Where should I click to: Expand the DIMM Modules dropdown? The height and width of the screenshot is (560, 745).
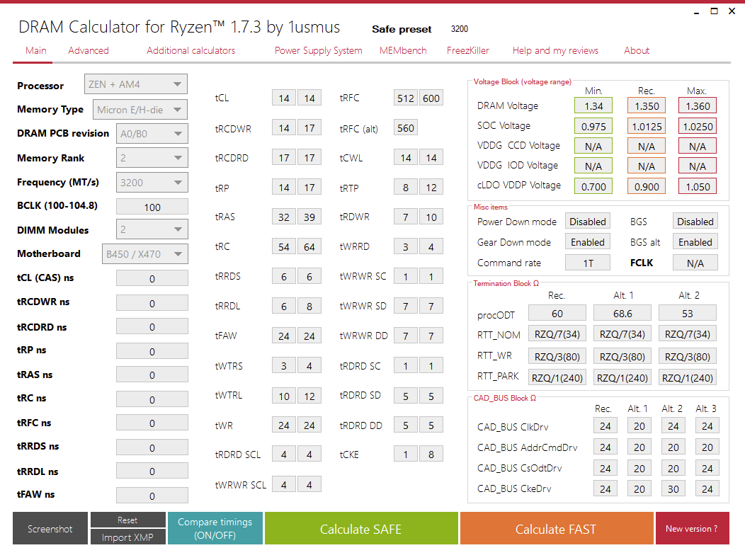[152, 229]
